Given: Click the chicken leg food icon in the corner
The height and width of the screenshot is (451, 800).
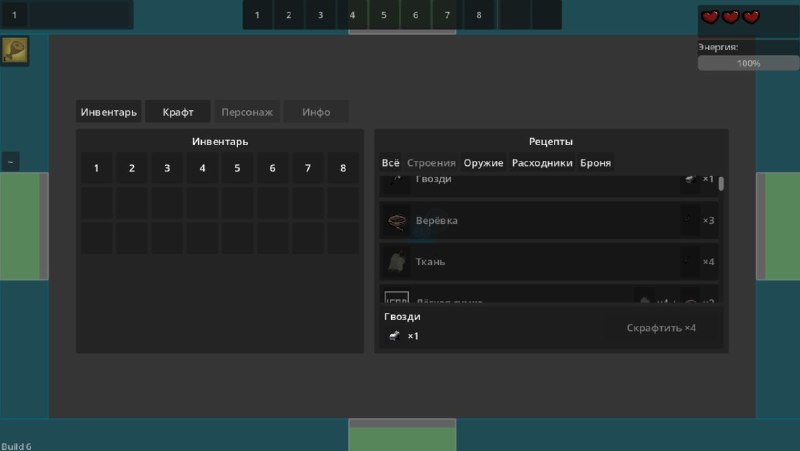Looking at the screenshot, I should click(x=15, y=51).
